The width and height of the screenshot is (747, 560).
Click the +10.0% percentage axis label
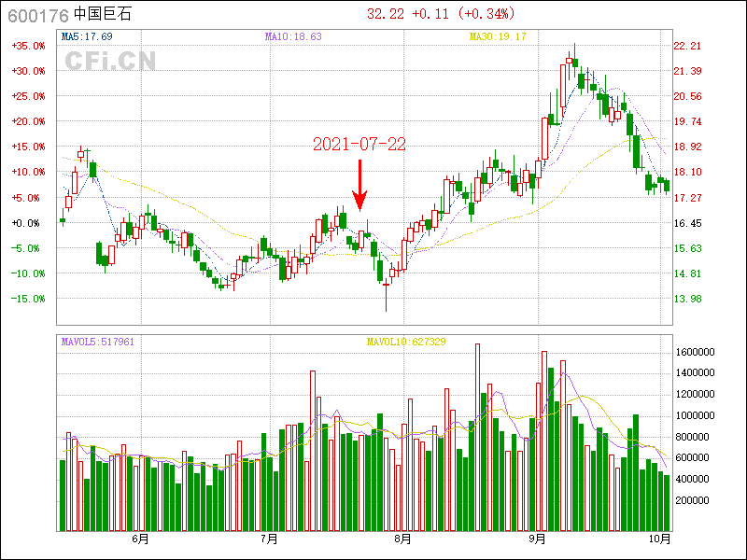[x=29, y=173]
